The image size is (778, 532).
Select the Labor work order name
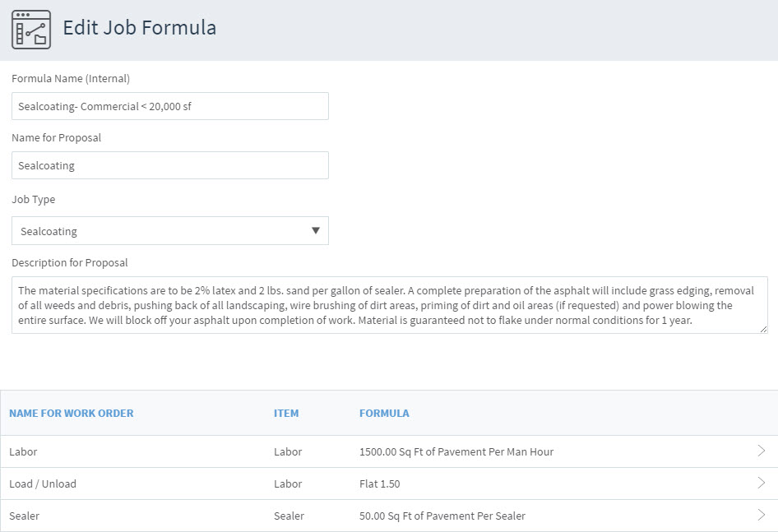(23, 451)
